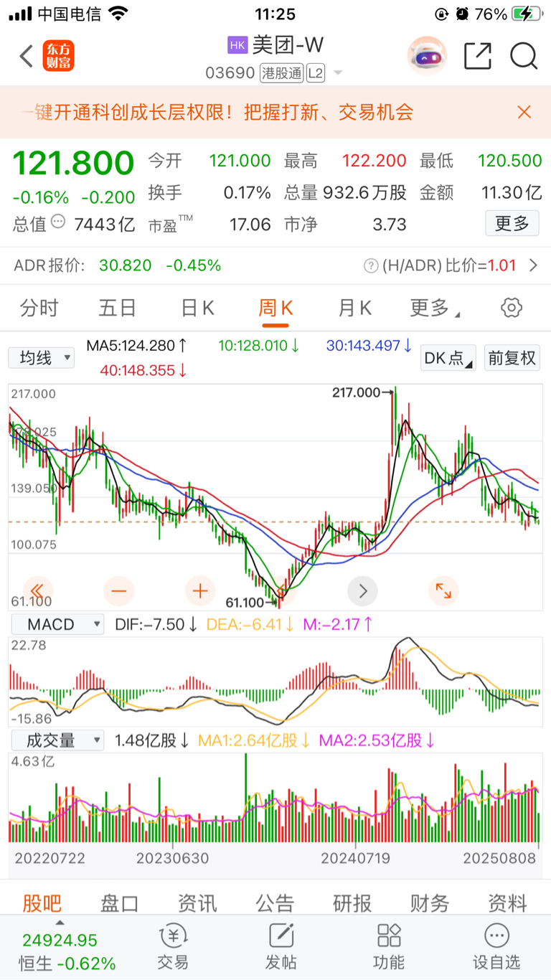Open the 一键开通科创成长层权限 banner
551x980 pixels.
218,112
